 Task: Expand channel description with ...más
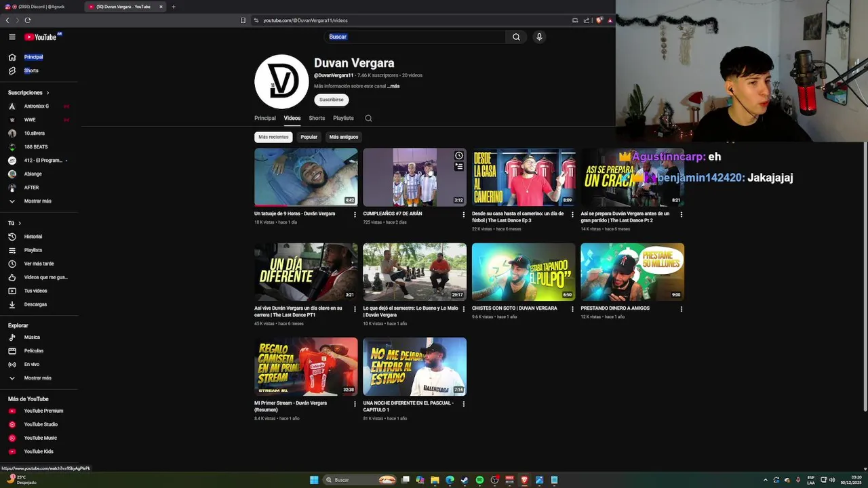(x=393, y=86)
